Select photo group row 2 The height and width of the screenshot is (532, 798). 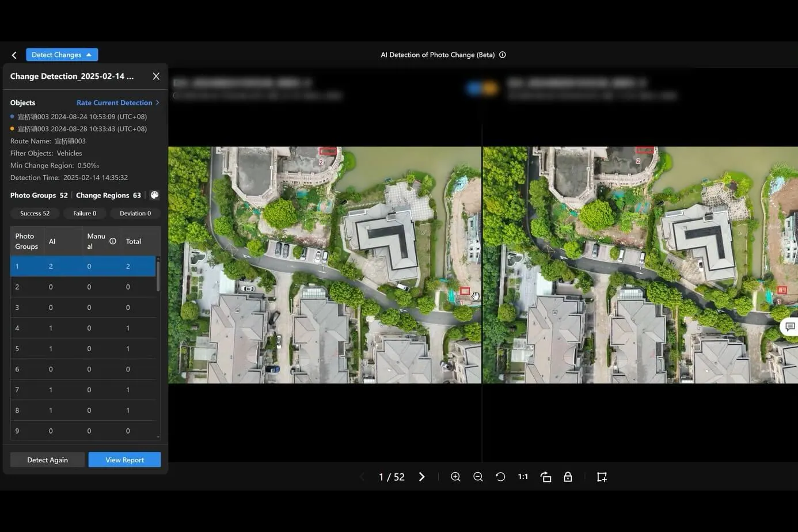(x=83, y=287)
